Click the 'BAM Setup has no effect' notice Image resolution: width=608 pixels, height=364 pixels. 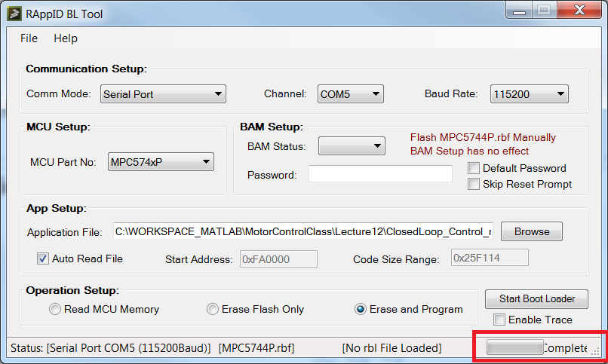(469, 151)
